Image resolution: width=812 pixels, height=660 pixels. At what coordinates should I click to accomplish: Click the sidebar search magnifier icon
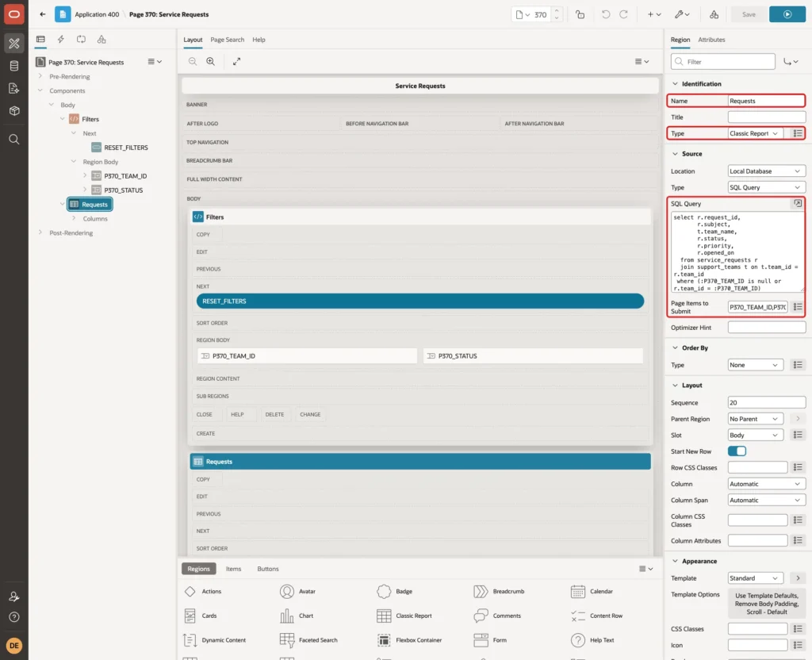pos(14,140)
